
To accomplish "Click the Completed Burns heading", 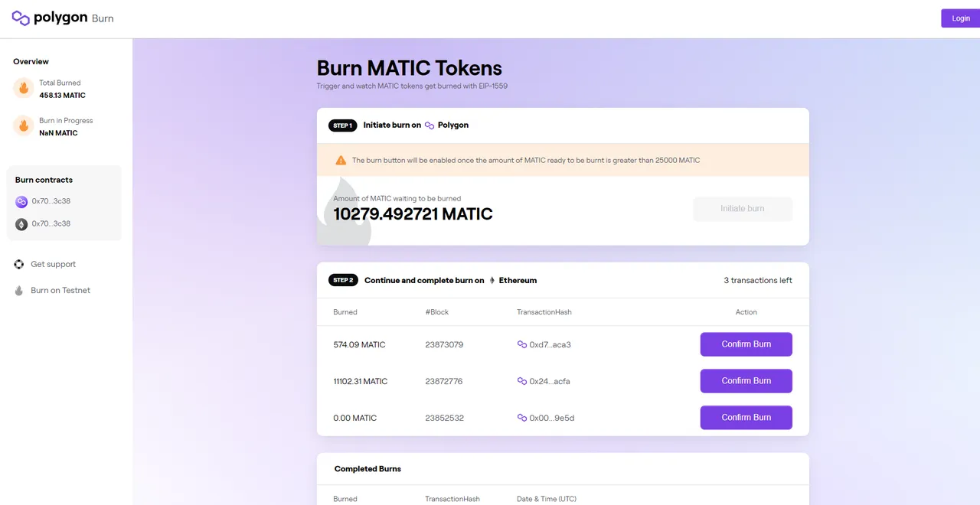I will (367, 469).
